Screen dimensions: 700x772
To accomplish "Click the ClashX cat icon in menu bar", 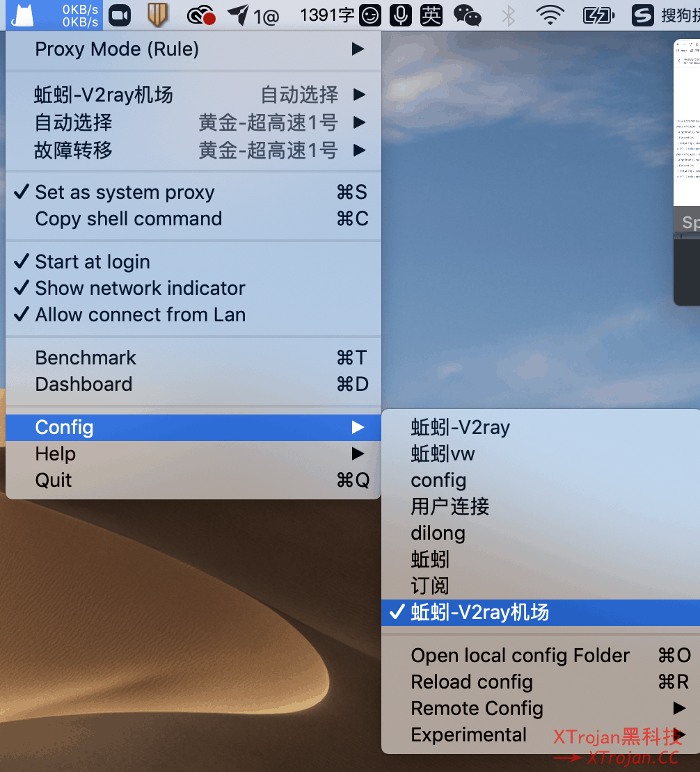I will point(22,15).
